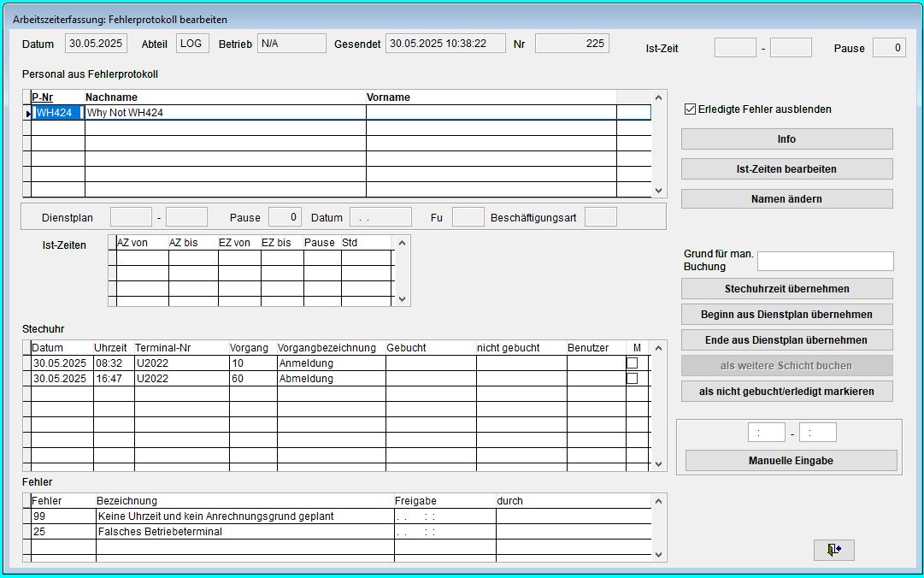Screen dimensions: 924x578
Task: Click the row selector arrow beside WH424
Action: point(27,113)
